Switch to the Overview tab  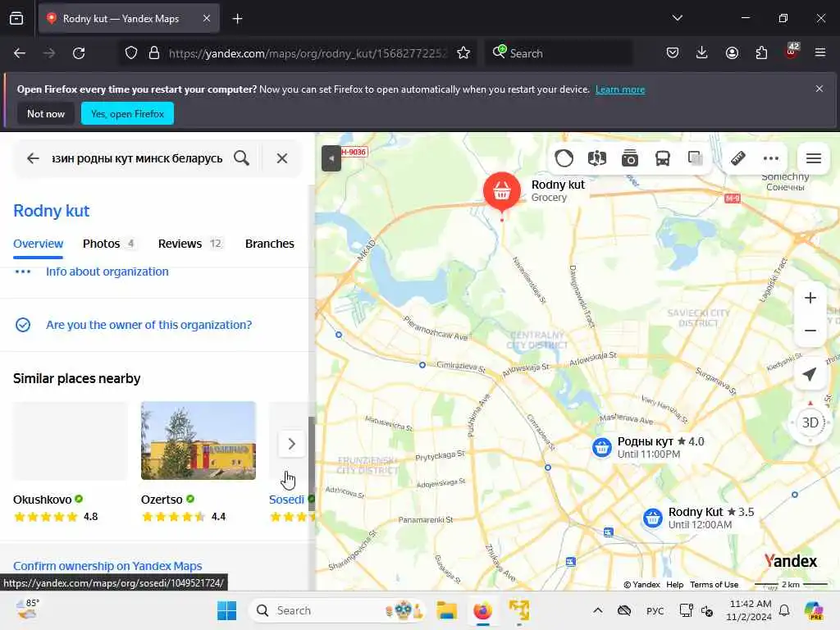[38, 244]
